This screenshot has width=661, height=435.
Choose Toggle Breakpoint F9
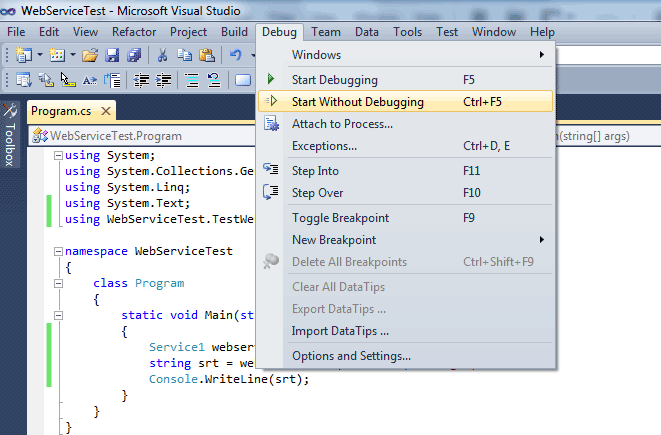(406, 218)
